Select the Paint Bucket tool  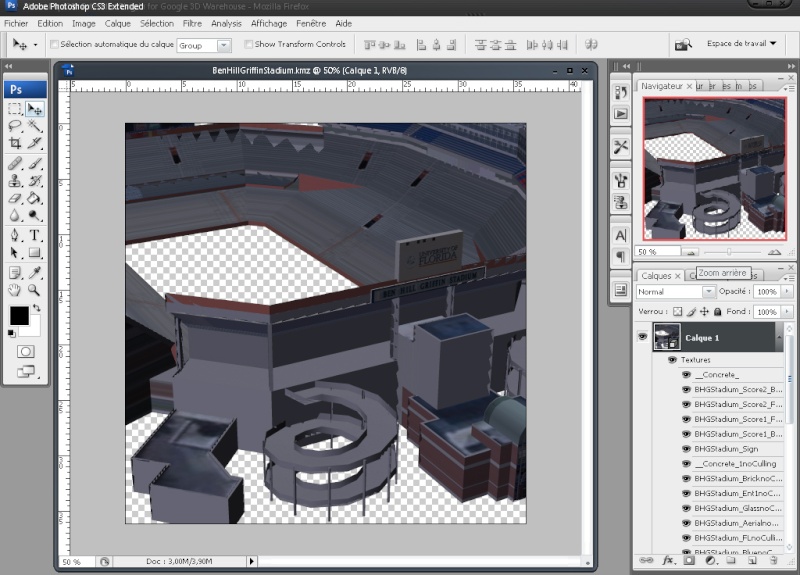(35, 198)
